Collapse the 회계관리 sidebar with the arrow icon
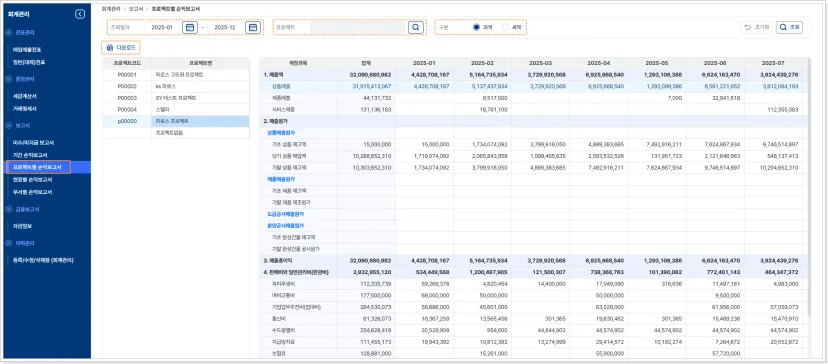 tap(80, 15)
